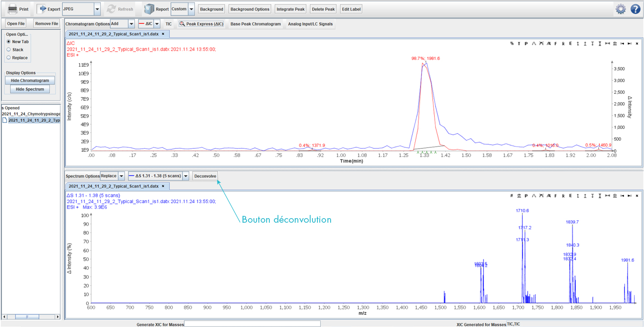Select the spectrum panel file tab
This screenshot has width=644, height=327.
[x=114, y=186]
